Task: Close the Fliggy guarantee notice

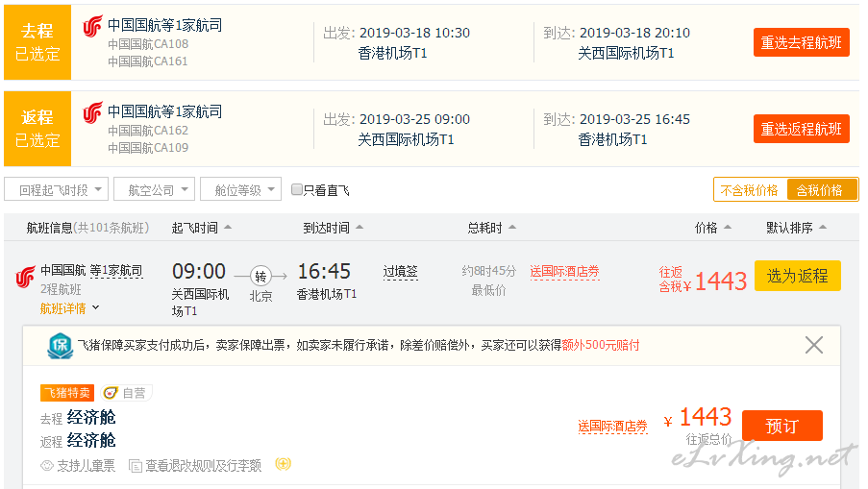Action: pyautogui.click(x=814, y=345)
